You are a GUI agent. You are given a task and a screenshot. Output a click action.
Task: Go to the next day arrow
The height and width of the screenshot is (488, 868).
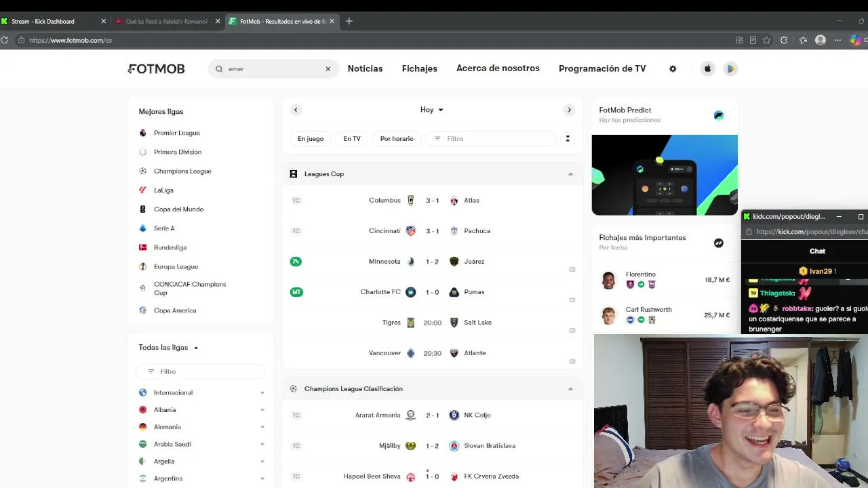[569, 110]
